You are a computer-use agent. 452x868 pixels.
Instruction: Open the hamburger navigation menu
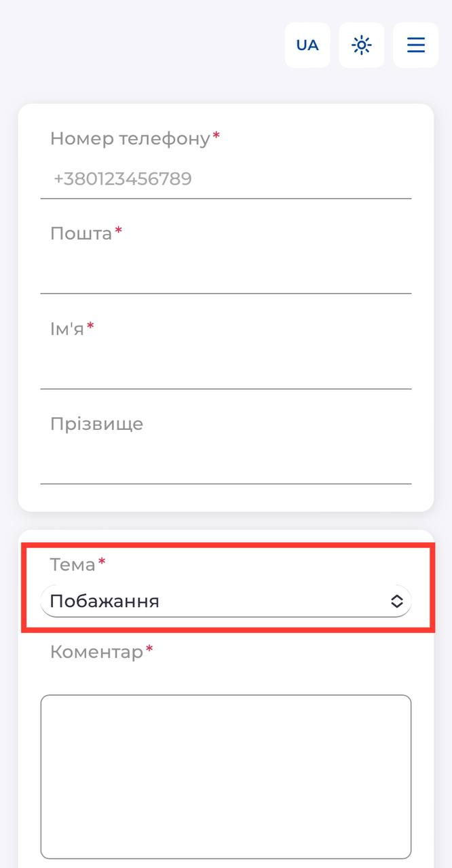pyautogui.click(x=415, y=45)
